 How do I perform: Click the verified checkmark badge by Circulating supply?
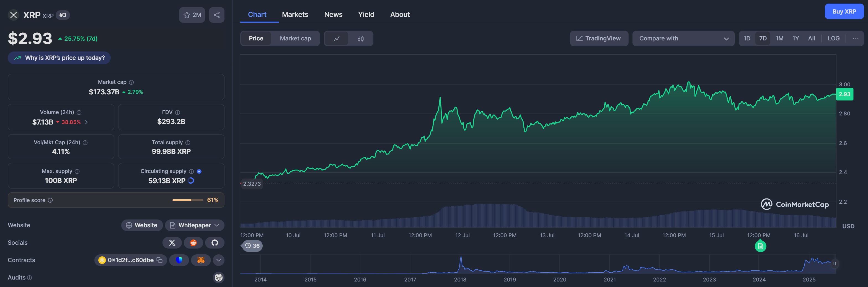[199, 172]
